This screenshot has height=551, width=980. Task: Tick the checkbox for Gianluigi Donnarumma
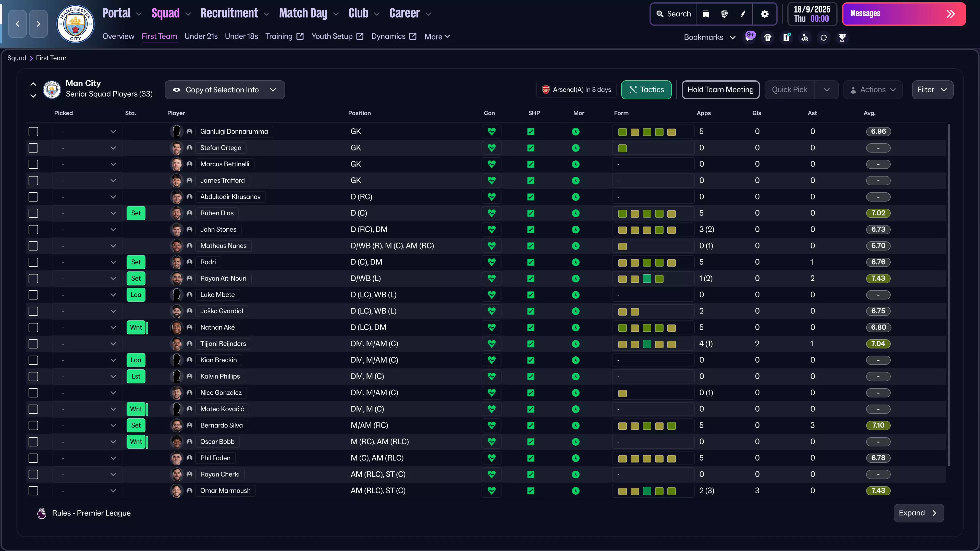33,132
